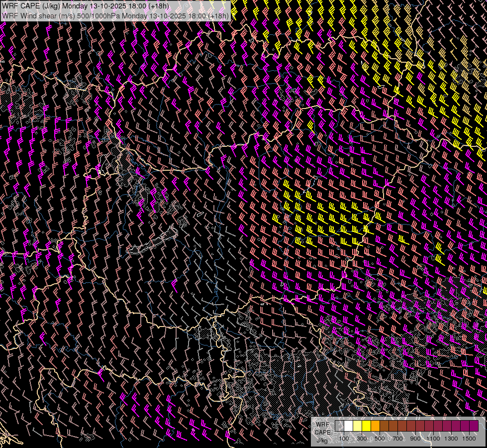Screen dimensions: 487x448
Task: Select the pale yellow CAPE legend swatch
Action: click(357, 426)
